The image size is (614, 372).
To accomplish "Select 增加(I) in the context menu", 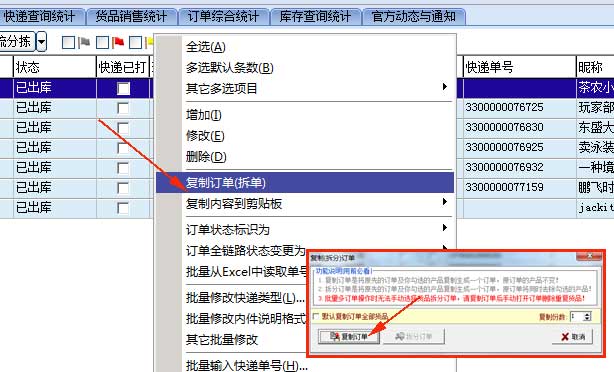I will click(305, 115).
